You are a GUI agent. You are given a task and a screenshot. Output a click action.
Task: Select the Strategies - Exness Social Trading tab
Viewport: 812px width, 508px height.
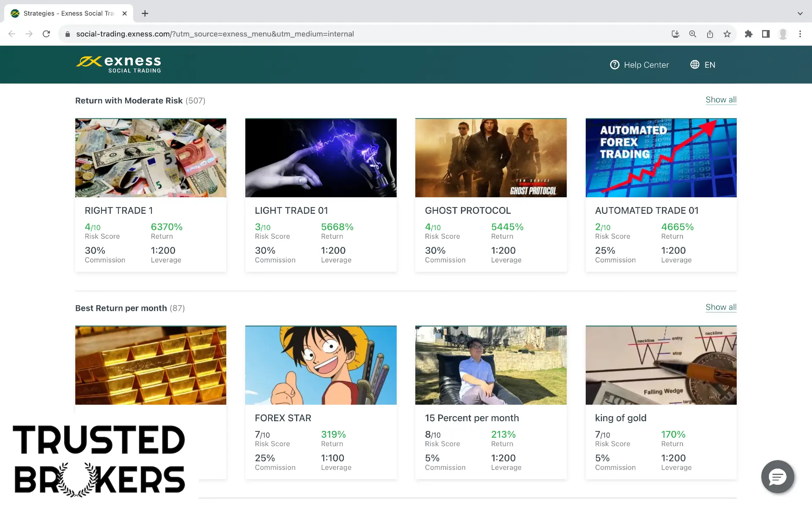tap(69, 14)
